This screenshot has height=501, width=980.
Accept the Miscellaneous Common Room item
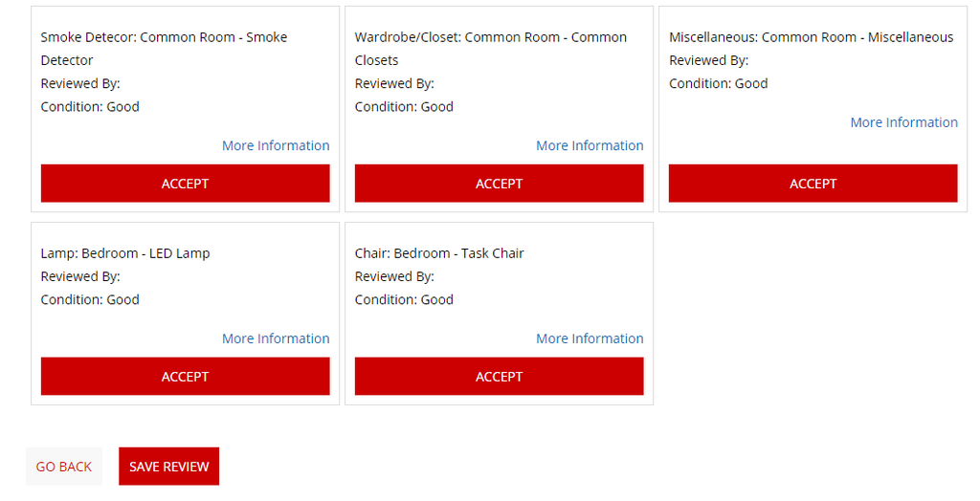tap(813, 184)
